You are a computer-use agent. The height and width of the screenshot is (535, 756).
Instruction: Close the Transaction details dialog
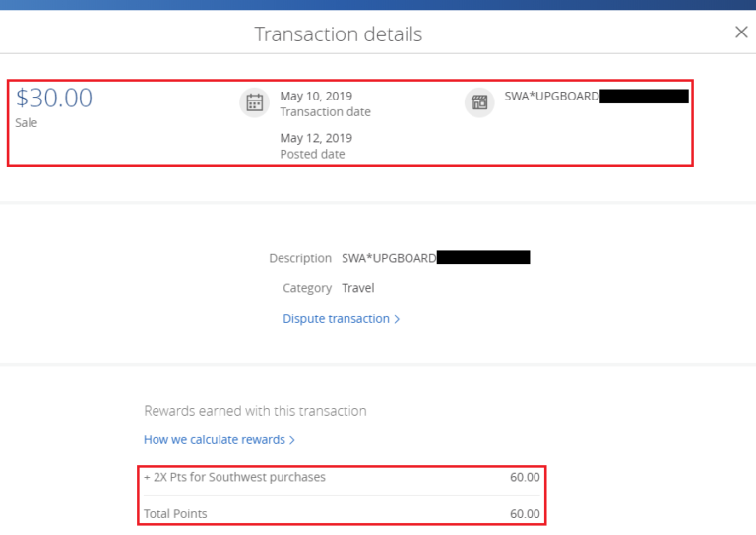point(741,33)
